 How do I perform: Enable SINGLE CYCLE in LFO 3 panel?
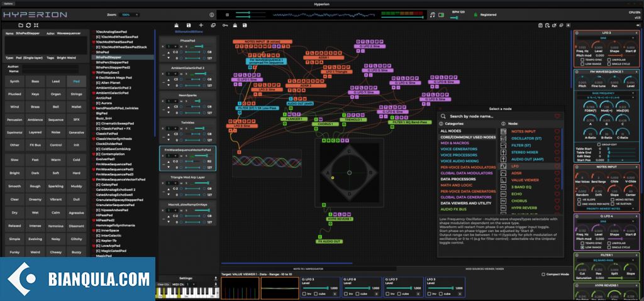(x=608, y=64)
